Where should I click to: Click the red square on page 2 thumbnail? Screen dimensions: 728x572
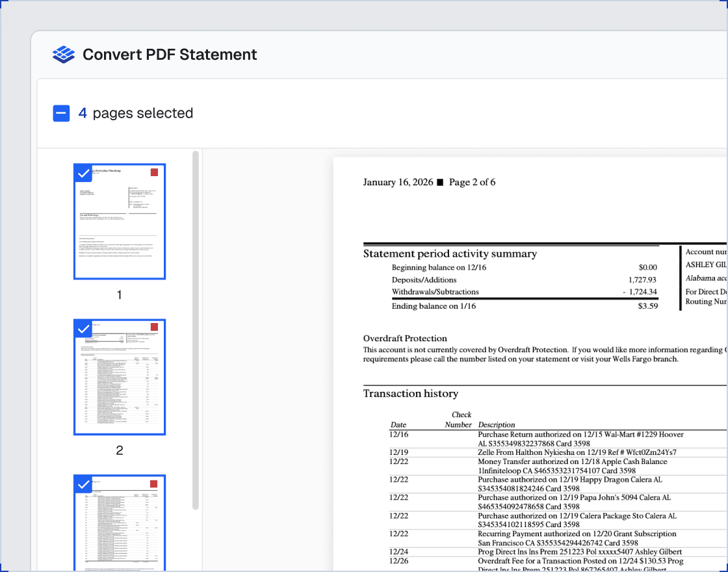tap(154, 327)
